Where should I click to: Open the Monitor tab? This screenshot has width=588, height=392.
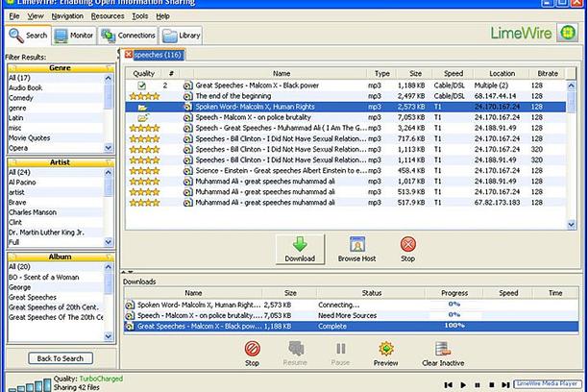coord(74,36)
